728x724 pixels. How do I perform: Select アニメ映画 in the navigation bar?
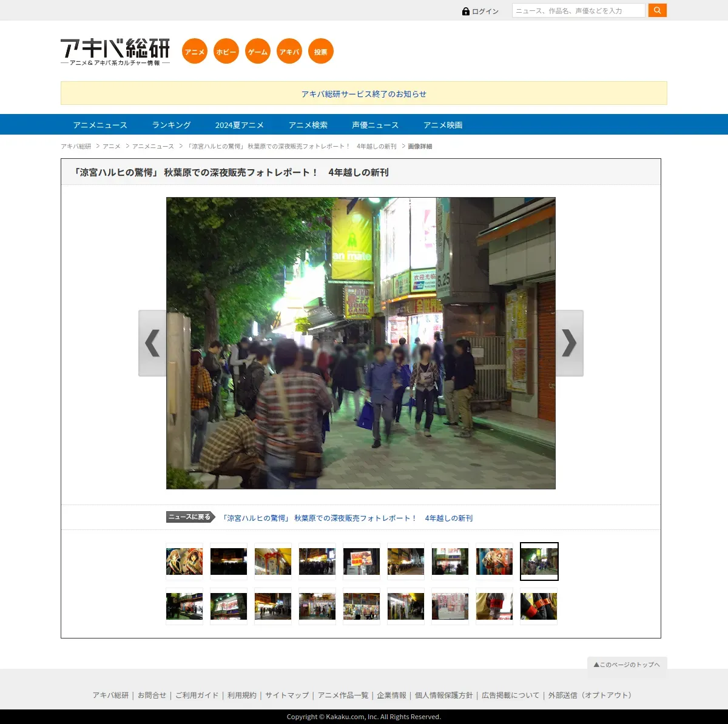pyautogui.click(x=443, y=125)
